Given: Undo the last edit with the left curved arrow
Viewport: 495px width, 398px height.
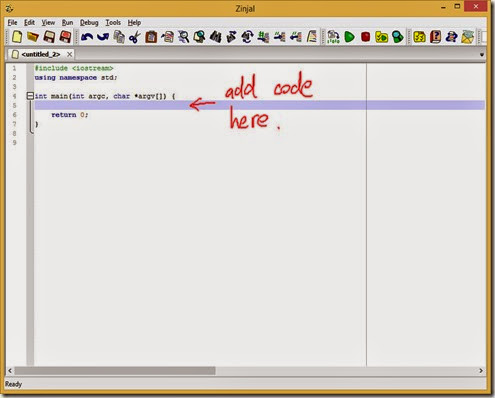Looking at the screenshot, I should tap(87, 37).
